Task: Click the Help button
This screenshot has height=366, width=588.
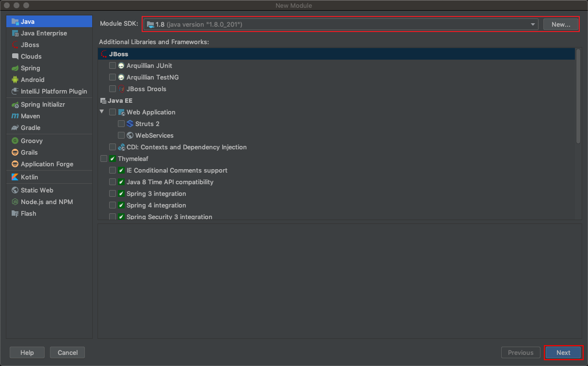Action: pyautogui.click(x=27, y=353)
